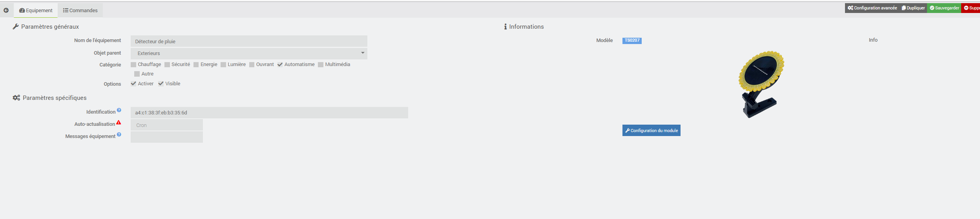Screen dimensions: 980x219
Task: Switch to the Commandes tab
Action: 80,10
